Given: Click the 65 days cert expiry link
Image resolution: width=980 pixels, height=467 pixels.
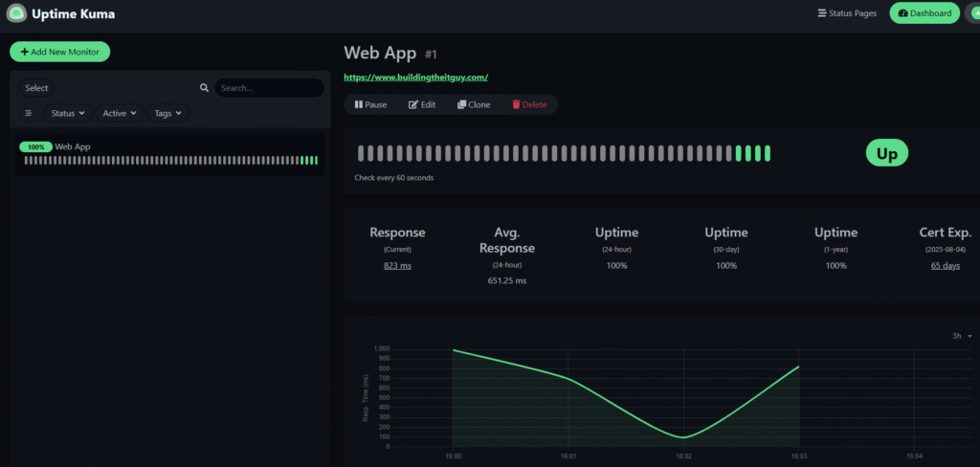Looking at the screenshot, I should (945, 266).
